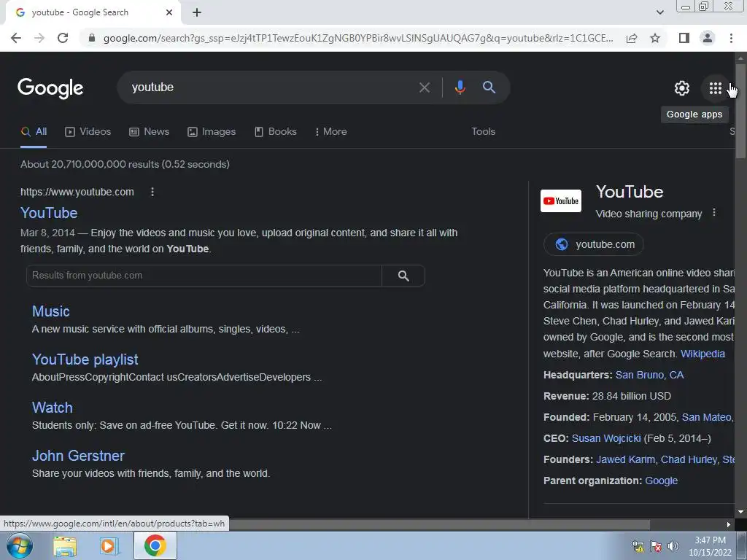Click the results count text
747x560 pixels.
point(125,164)
